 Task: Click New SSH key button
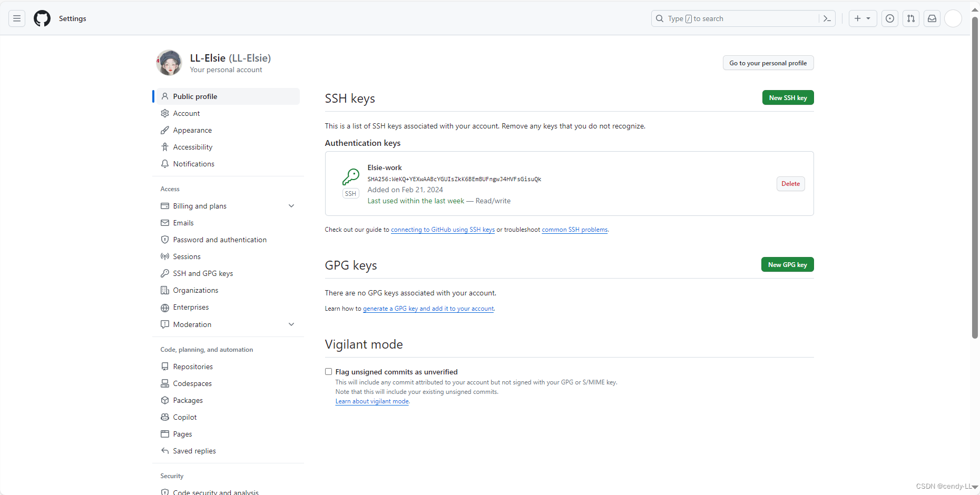pyautogui.click(x=788, y=97)
